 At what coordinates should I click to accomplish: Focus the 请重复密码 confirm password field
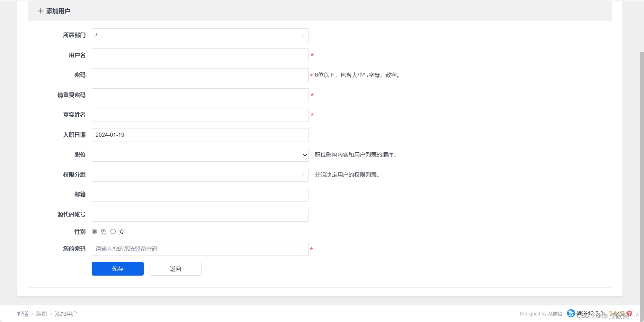(x=200, y=95)
